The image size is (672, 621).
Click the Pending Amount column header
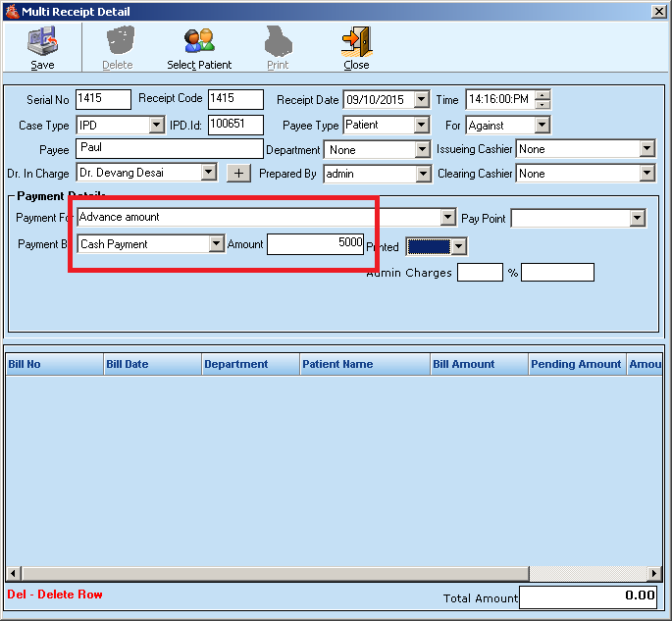click(576, 364)
